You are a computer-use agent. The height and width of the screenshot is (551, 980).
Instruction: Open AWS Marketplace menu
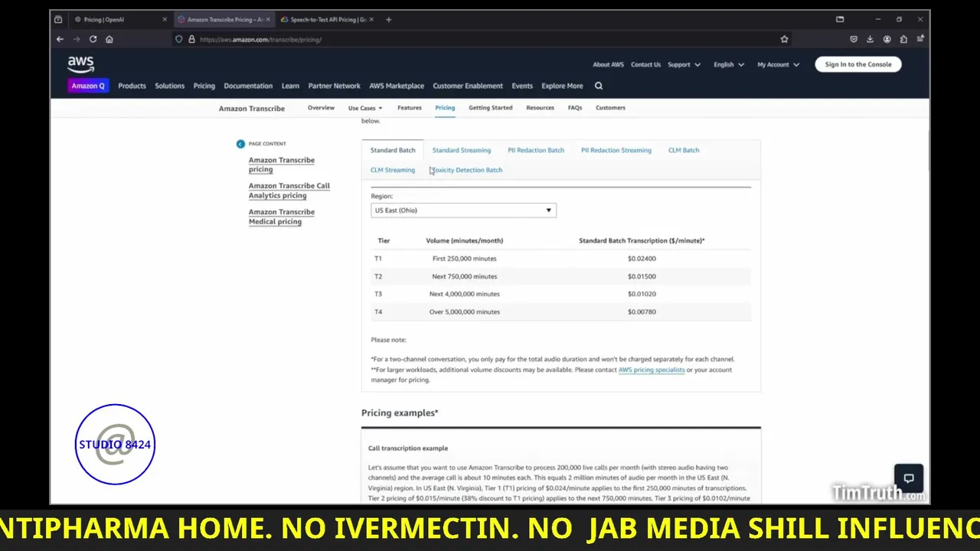[x=397, y=86]
